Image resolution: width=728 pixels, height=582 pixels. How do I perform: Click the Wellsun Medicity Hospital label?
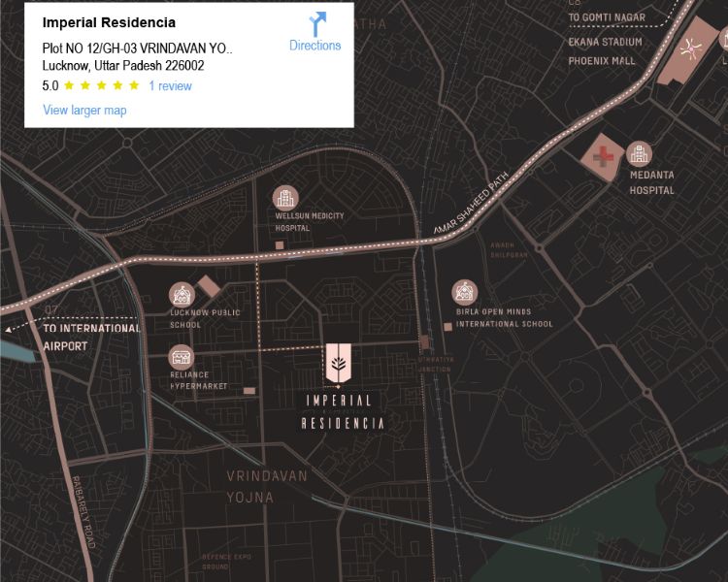click(310, 222)
